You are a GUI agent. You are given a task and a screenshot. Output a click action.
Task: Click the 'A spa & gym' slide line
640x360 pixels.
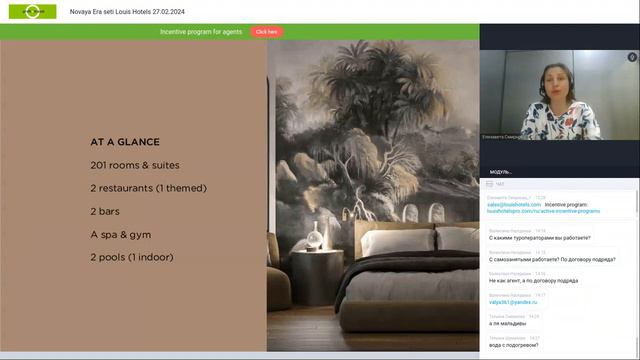tap(121, 235)
